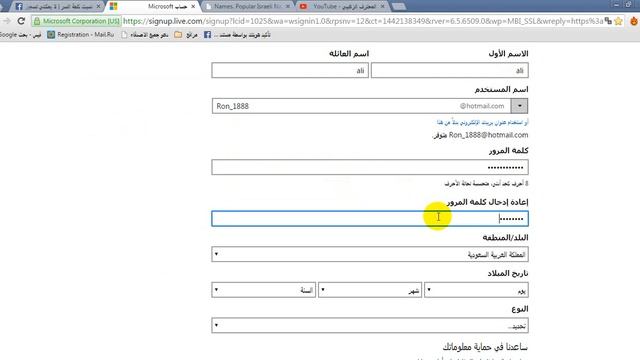
Task: Switch to the YouTube tab
Action: click(342, 7)
